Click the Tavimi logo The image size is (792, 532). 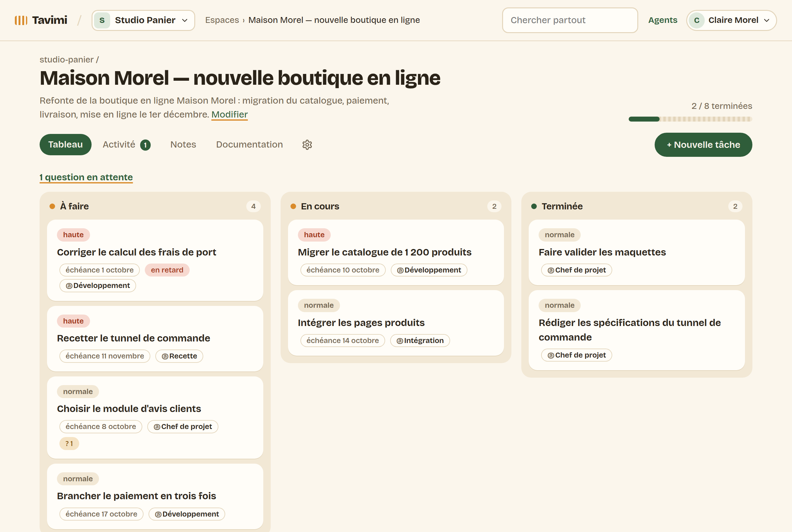pos(41,20)
